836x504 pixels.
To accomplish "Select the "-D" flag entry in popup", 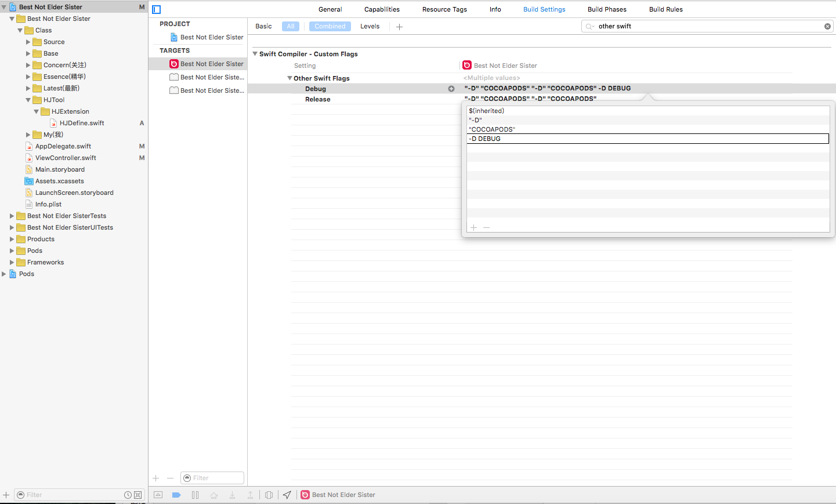I will pos(648,120).
